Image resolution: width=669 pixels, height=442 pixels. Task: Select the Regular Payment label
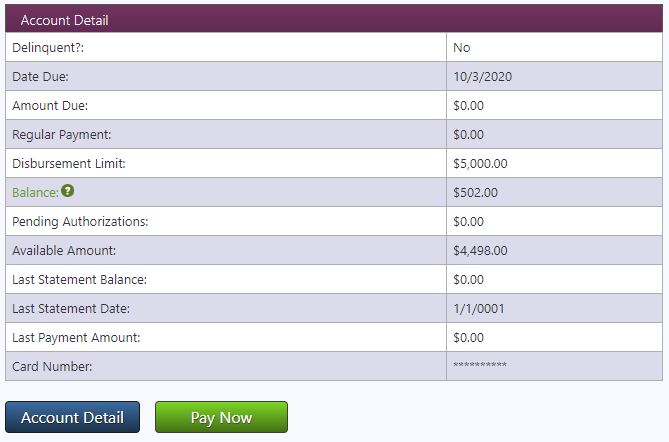pyautogui.click(x=61, y=134)
